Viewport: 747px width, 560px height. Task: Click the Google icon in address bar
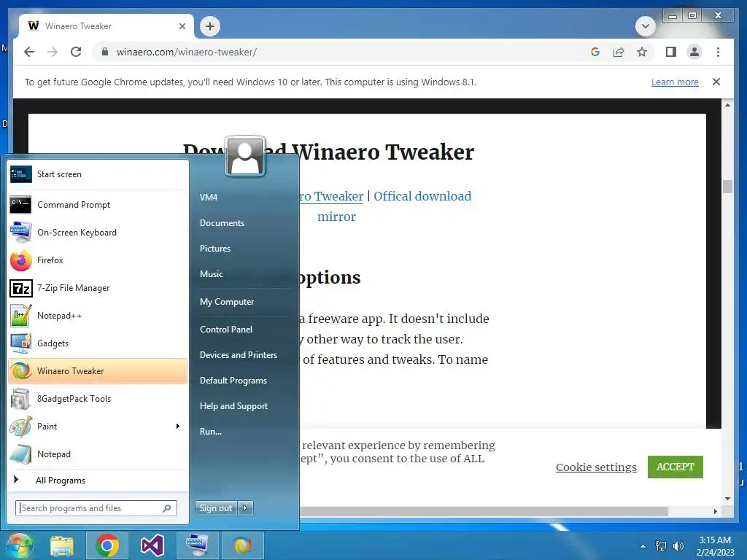pyautogui.click(x=595, y=52)
